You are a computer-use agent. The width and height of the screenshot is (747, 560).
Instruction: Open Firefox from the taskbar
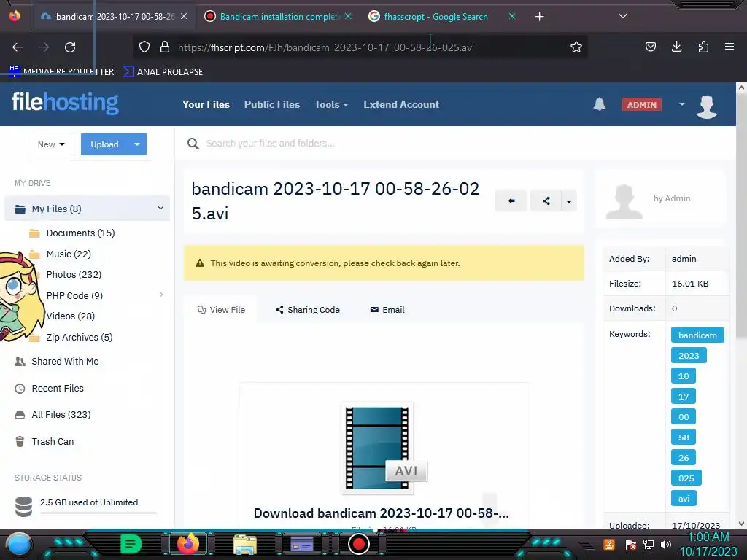(x=187, y=544)
